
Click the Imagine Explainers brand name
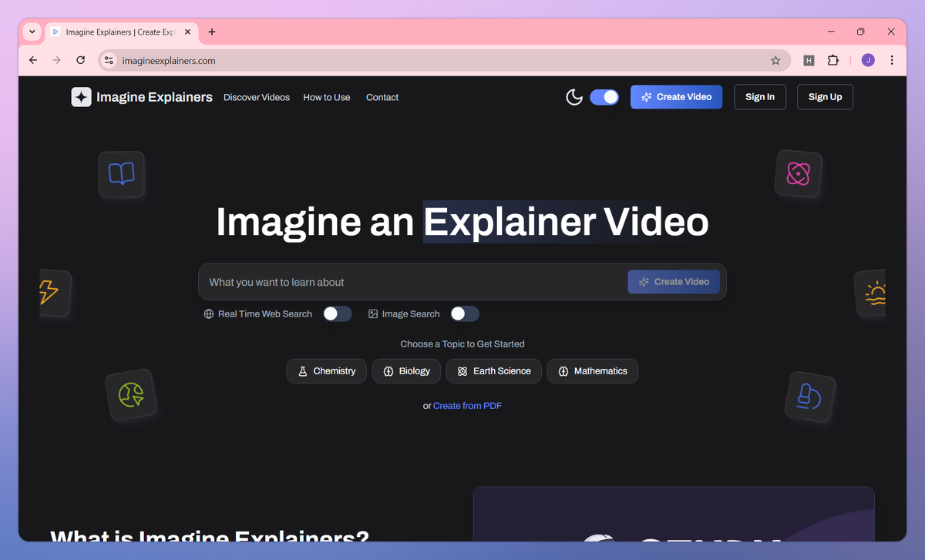(x=154, y=97)
